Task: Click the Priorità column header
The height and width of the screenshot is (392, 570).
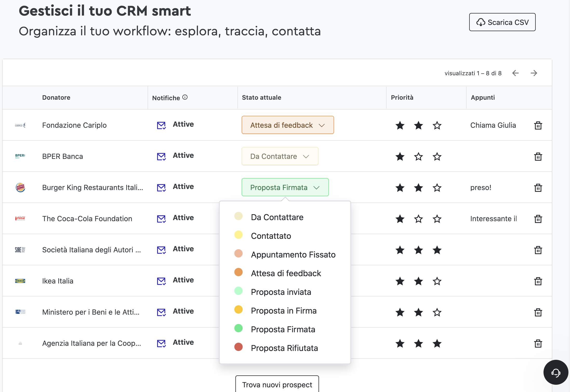Action: tap(402, 97)
